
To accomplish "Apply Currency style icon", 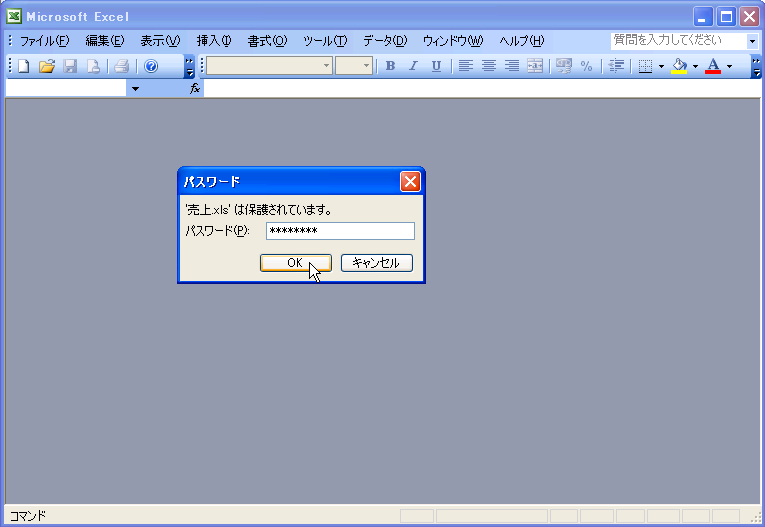I will coord(564,66).
